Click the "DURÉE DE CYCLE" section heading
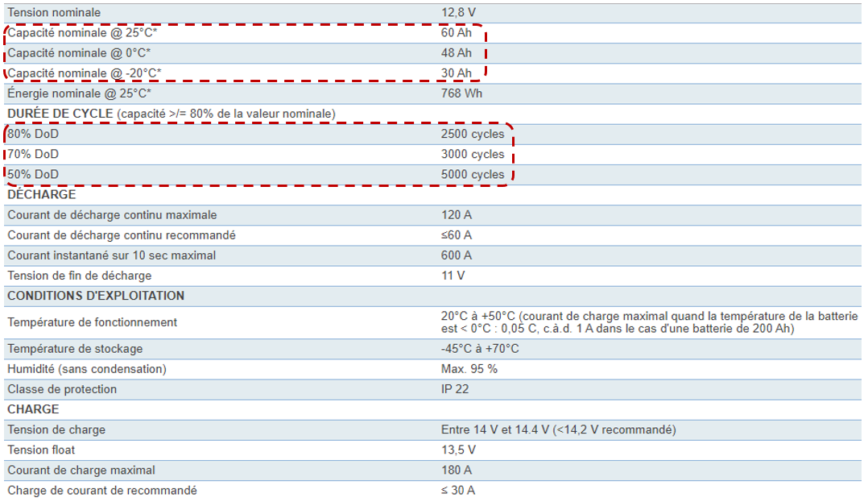The image size is (868, 502). [60, 114]
